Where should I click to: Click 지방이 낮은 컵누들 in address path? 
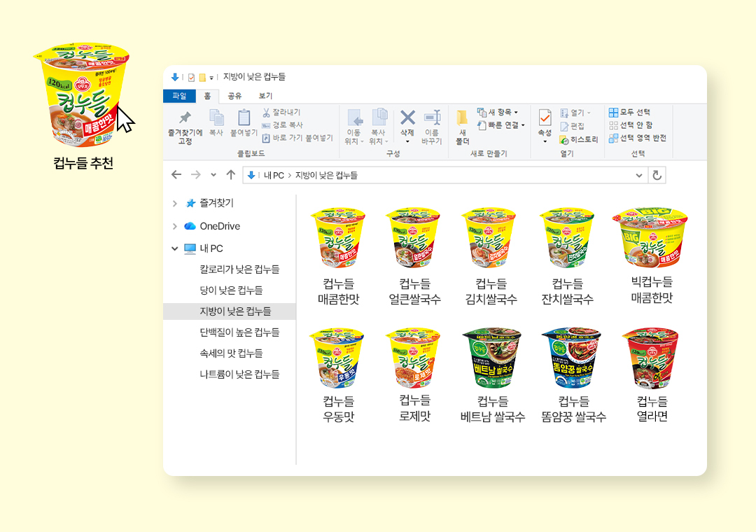point(326,176)
